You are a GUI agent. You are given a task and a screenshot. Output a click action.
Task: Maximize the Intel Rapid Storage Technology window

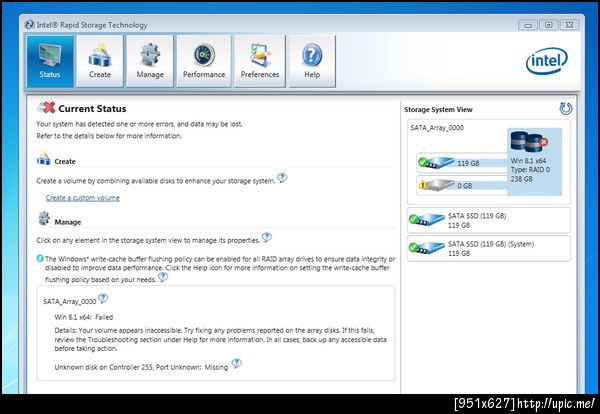click(x=548, y=25)
